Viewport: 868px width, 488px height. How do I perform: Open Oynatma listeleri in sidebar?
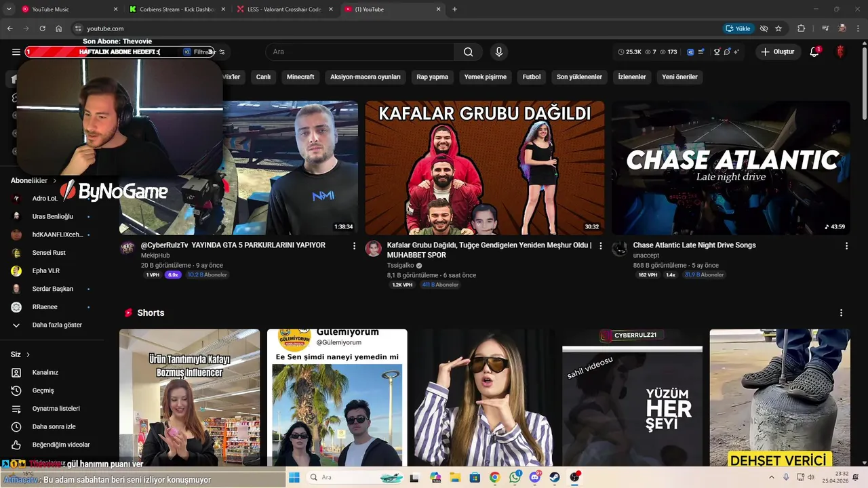click(x=52, y=409)
